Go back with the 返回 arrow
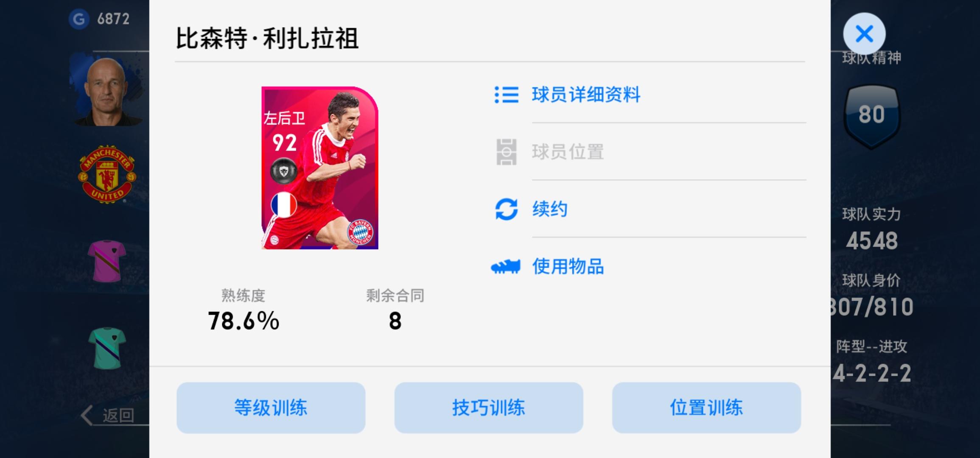The height and width of the screenshot is (458, 980). [x=108, y=415]
